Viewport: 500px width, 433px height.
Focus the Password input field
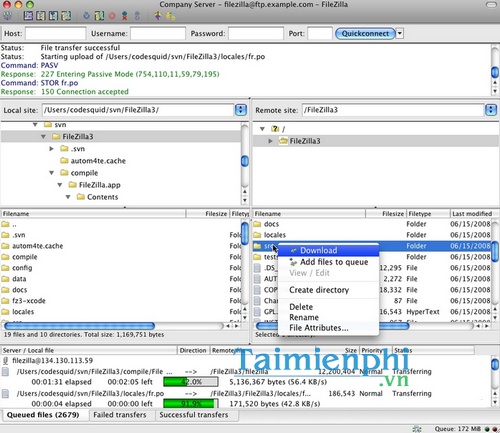pos(256,33)
